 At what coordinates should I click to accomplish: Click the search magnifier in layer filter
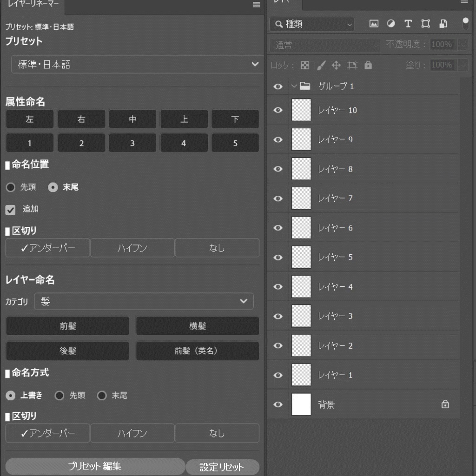(x=279, y=24)
